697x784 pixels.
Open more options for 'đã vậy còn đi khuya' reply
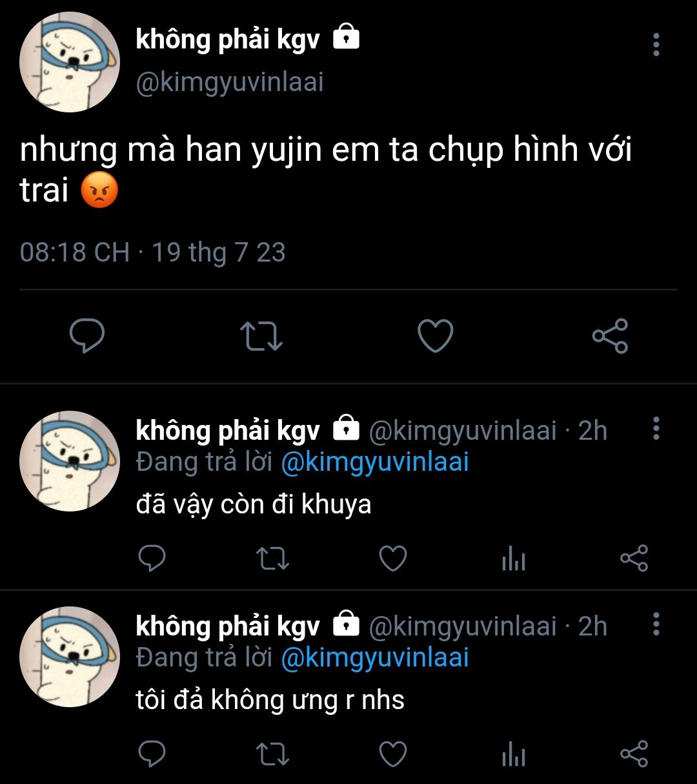pyautogui.click(x=656, y=428)
